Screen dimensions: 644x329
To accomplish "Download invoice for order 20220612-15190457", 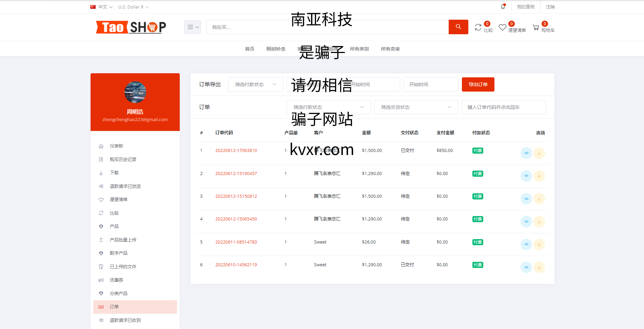I will point(539,176).
